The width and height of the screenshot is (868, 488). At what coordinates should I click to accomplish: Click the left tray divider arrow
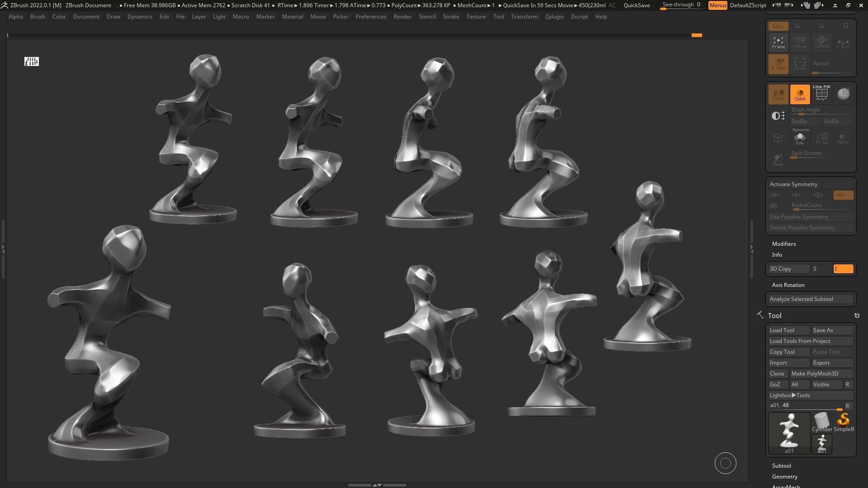click(x=3, y=249)
